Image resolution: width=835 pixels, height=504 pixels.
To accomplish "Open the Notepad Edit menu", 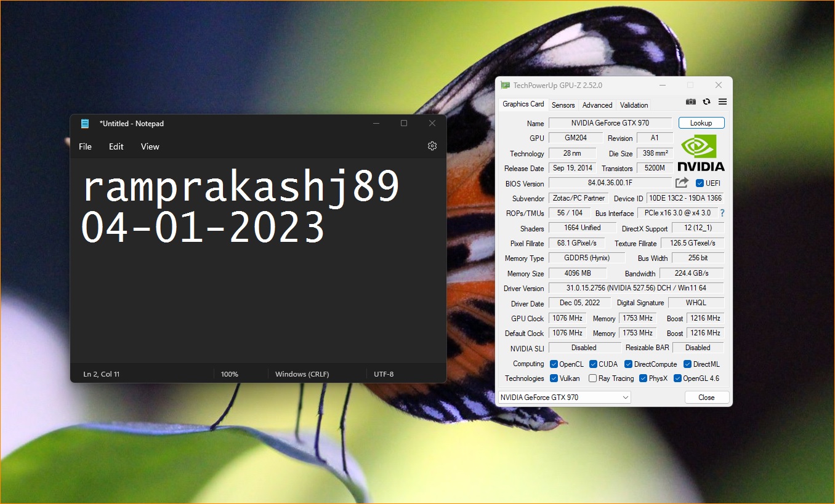I will (x=116, y=146).
